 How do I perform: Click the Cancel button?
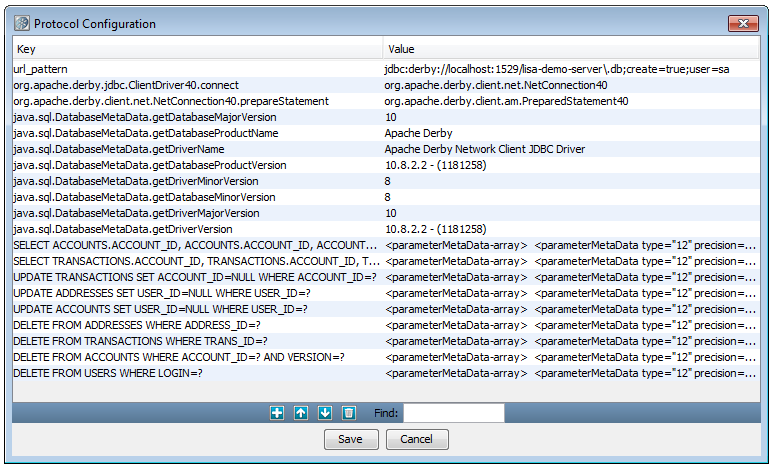tap(417, 439)
